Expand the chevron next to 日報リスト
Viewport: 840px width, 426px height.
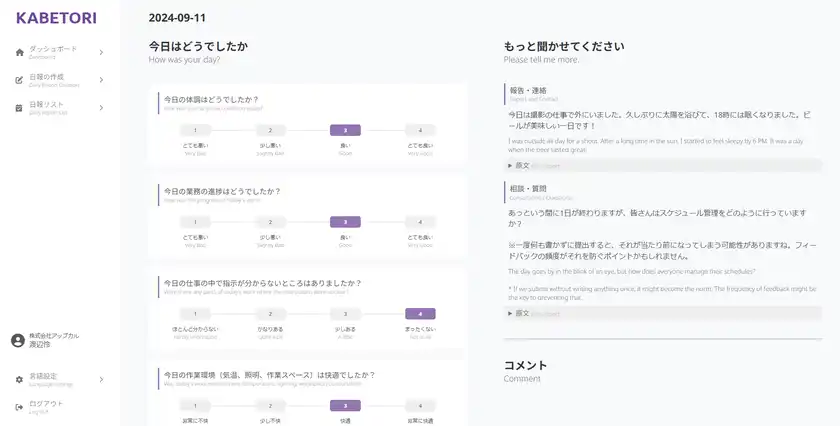(101, 108)
